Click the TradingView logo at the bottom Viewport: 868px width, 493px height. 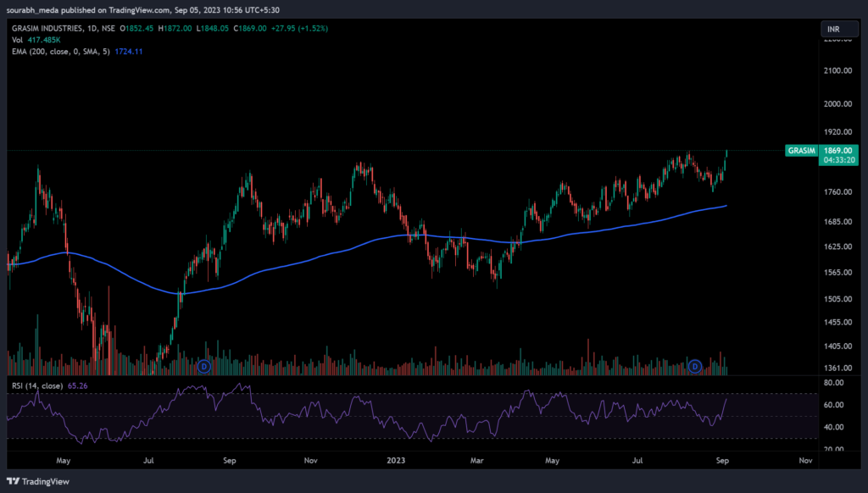click(38, 481)
